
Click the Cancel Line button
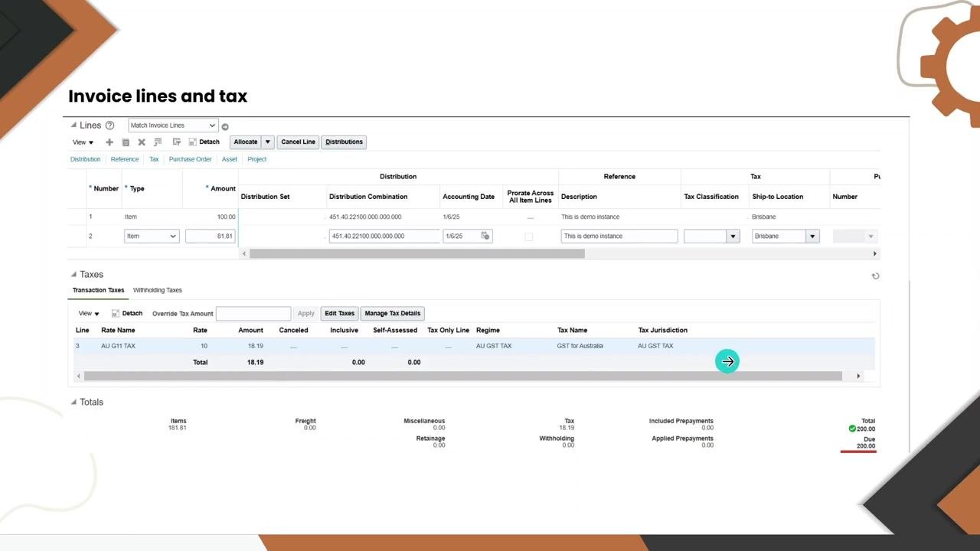tap(298, 142)
